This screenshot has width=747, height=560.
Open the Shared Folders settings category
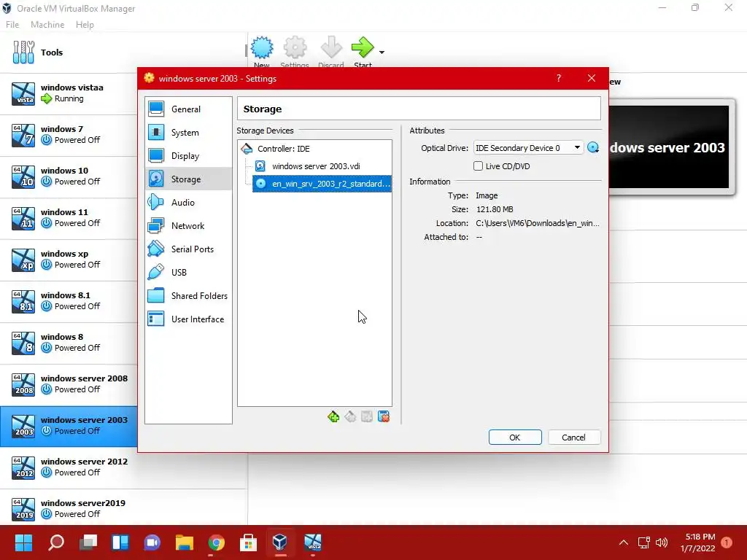tap(188, 296)
